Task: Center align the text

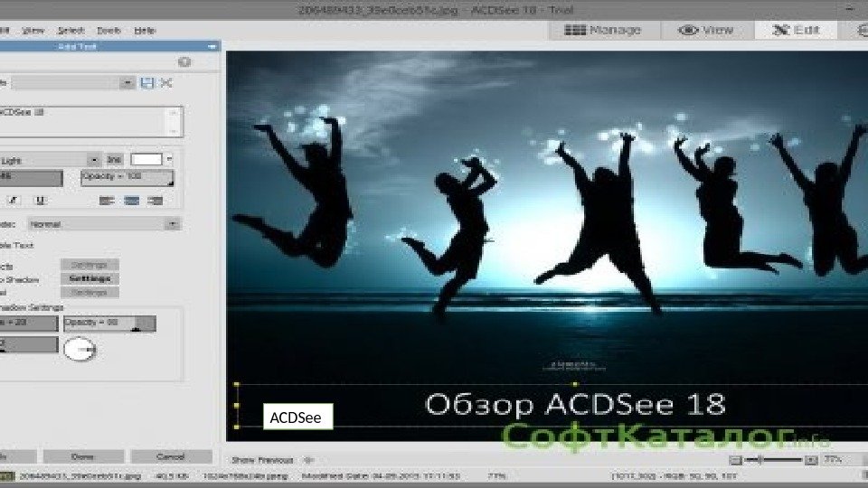Action: point(131,201)
